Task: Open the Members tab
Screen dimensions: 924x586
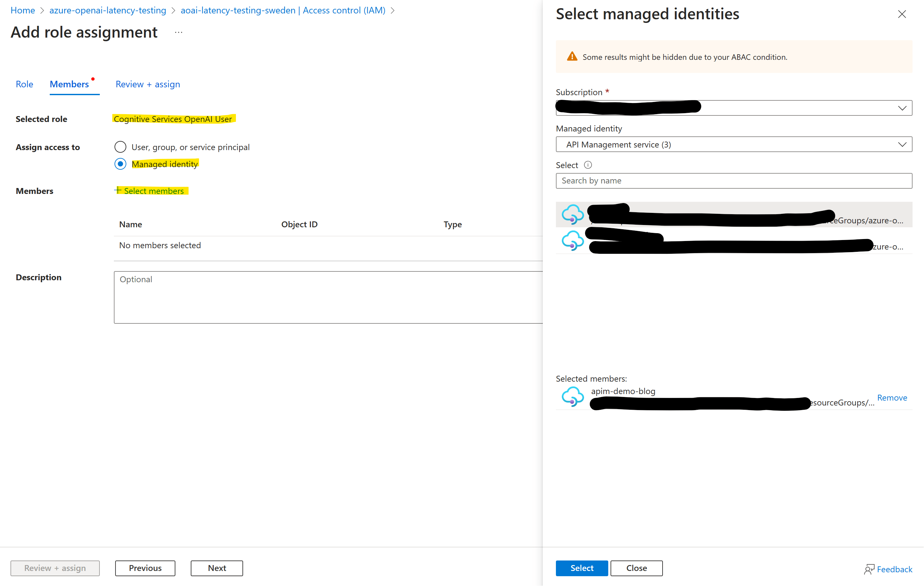Action: tap(69, 84)
